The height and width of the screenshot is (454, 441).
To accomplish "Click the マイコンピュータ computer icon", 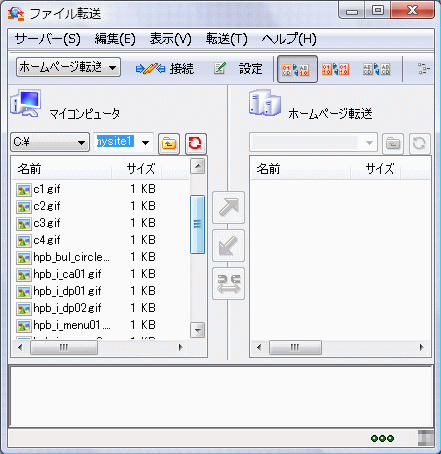I will (x=26, y=103).
